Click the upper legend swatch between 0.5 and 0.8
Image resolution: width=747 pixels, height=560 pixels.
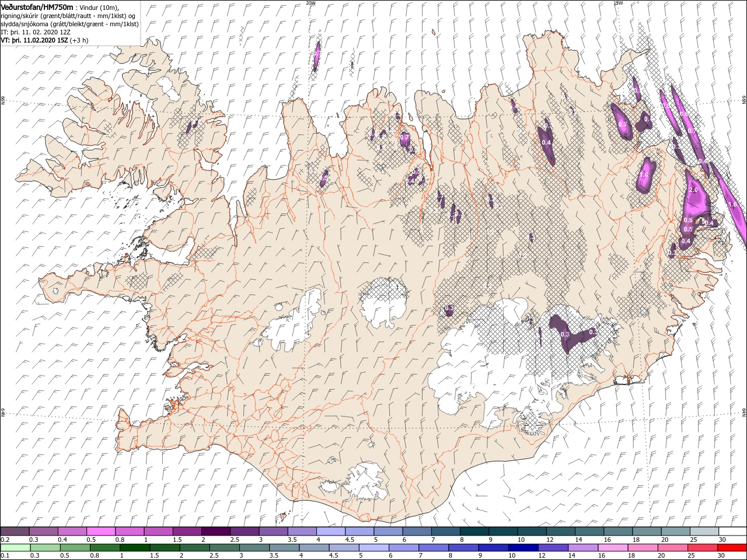pos(101,531)
